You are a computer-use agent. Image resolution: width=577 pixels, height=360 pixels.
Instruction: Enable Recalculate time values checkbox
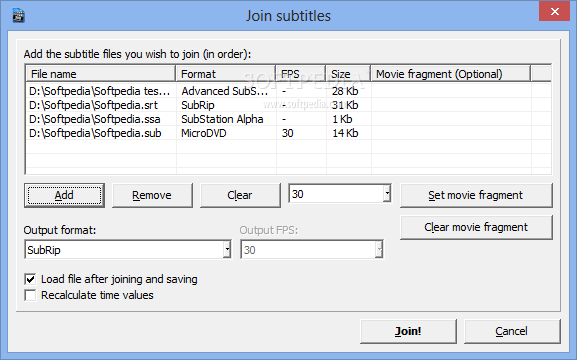point(31,295)
